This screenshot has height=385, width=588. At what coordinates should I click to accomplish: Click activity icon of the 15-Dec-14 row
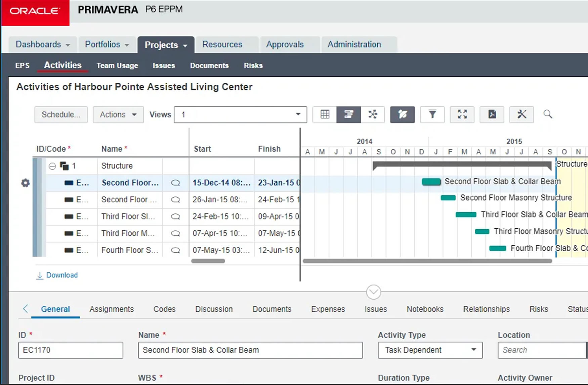tap(69, 183)
